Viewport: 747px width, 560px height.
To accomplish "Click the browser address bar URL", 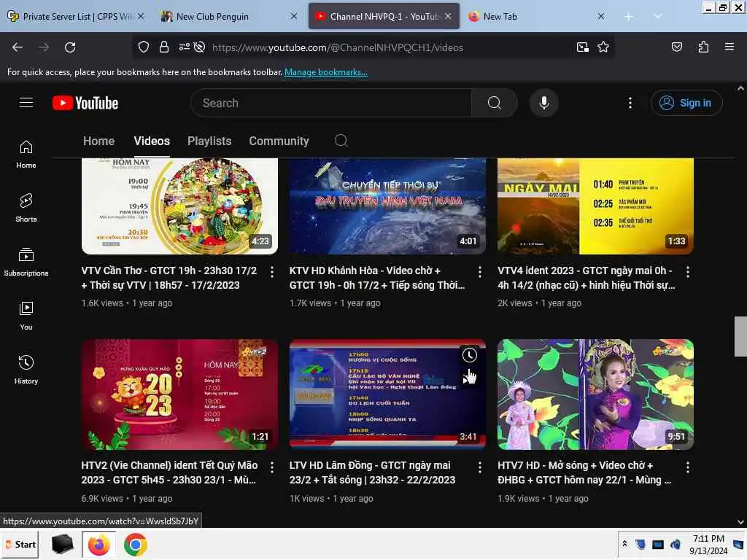I will click(338, 47).
